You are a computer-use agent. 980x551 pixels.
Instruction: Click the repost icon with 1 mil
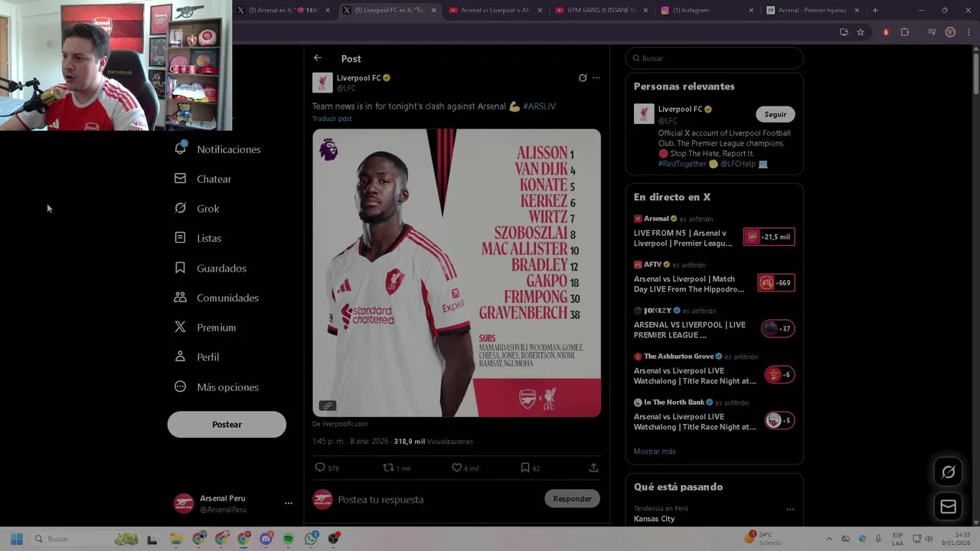(x=388, y=468)
